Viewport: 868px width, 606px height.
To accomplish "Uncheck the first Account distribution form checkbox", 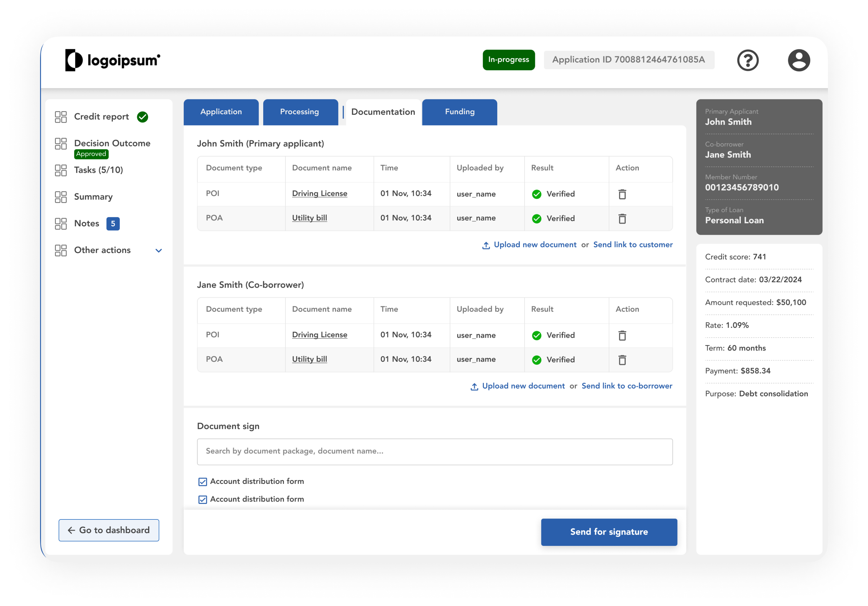I will pyautogui.click(x=203, y=481).
